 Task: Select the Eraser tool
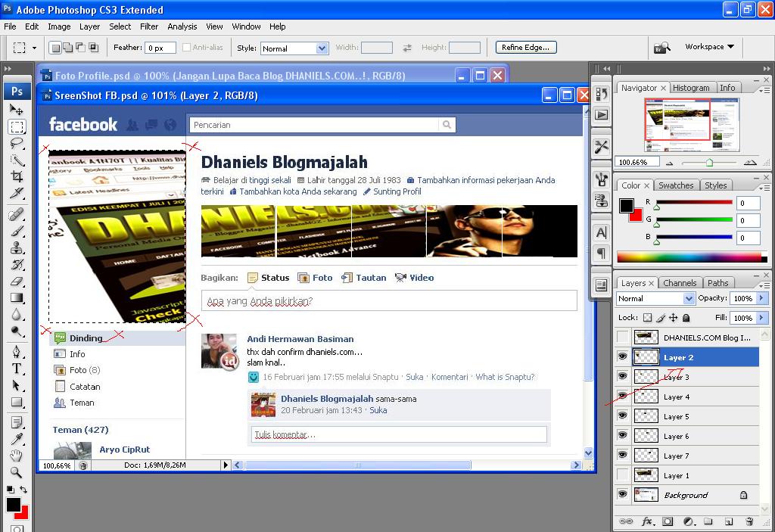tap(17, 282)
